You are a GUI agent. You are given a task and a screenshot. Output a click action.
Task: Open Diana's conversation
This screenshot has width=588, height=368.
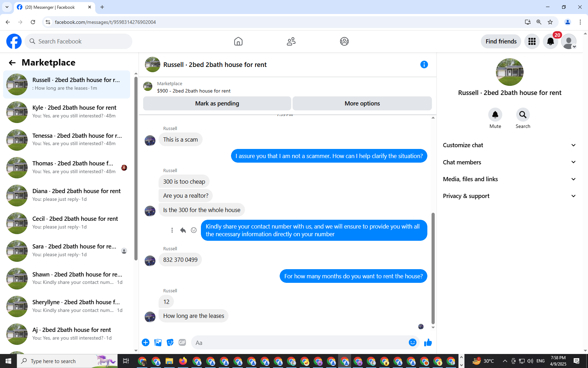[66, 195]
